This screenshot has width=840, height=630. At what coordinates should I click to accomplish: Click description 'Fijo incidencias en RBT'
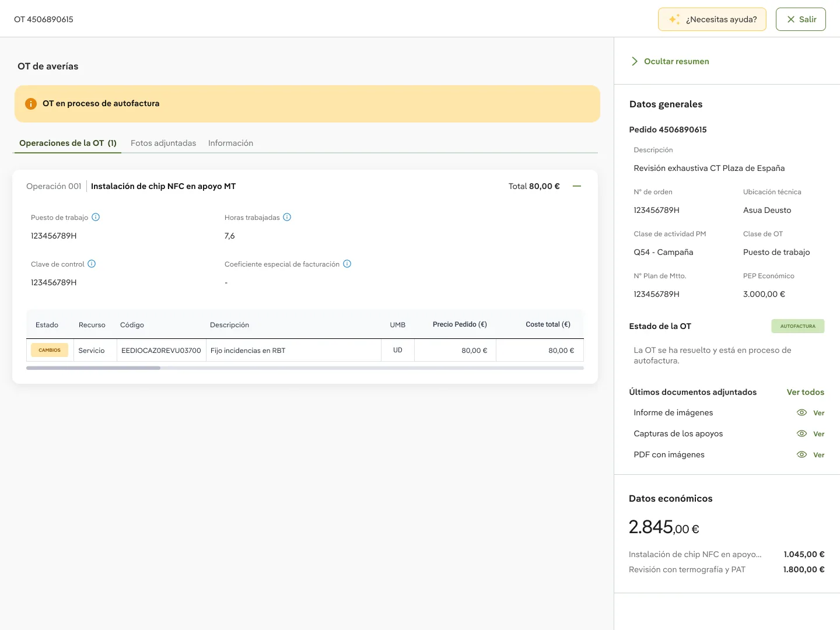pyautogui.click(x=248, y=351)
